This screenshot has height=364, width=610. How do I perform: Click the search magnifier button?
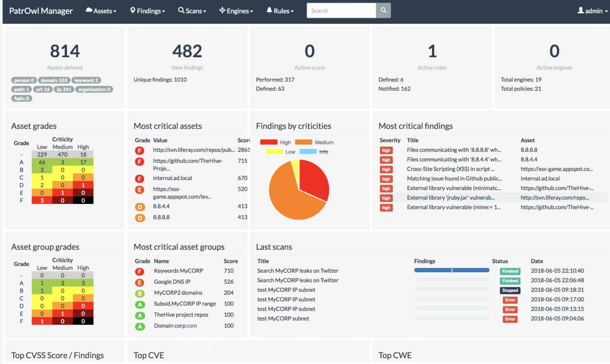click(x=383, y=11)
